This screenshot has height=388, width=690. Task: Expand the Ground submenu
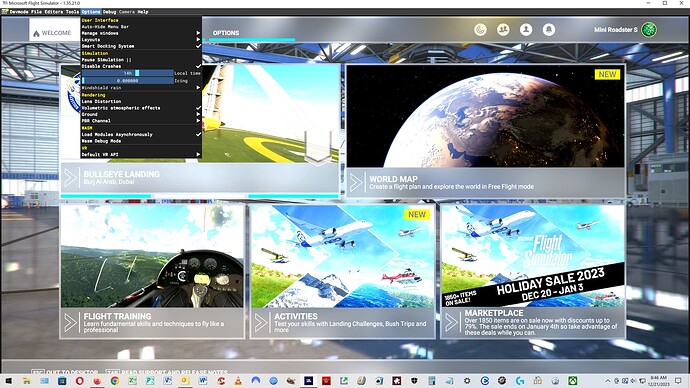[141, 114]
